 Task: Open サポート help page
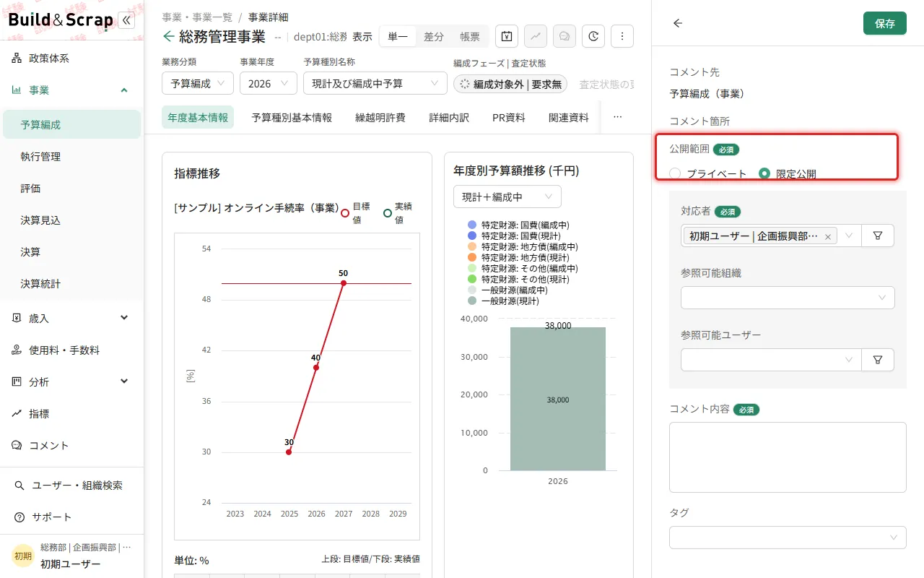coord(71,517)
